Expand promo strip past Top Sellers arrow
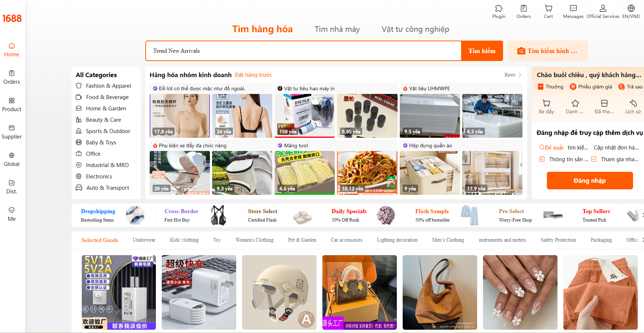644x333 pixels. (x=643, y=215)
